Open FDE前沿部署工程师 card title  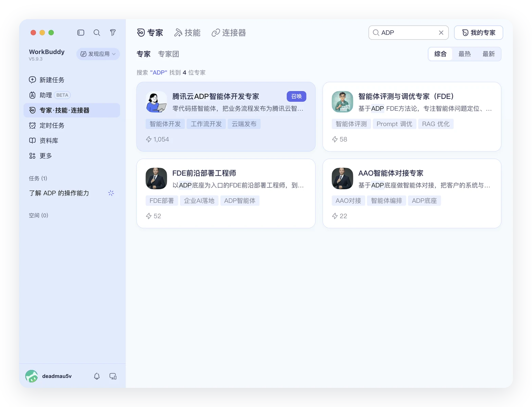click(204, 173)
